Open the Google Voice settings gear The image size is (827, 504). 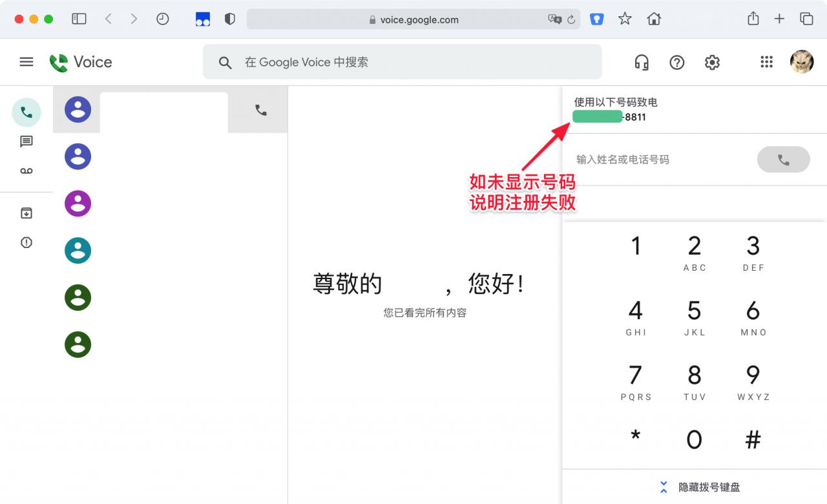712,62
